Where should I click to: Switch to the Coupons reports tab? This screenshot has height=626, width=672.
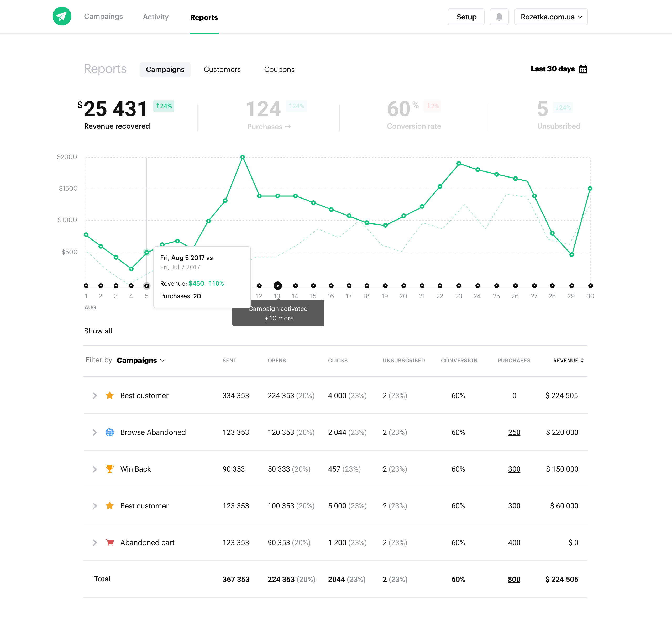[279, 70]
